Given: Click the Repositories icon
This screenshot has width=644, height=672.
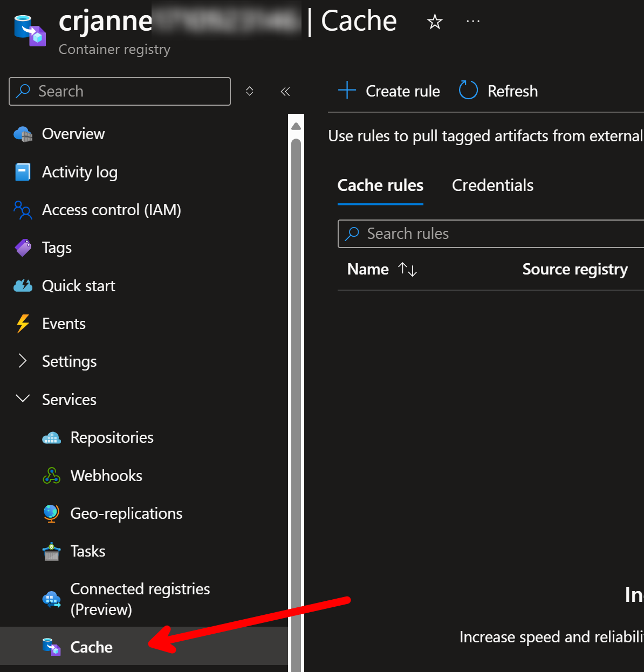Looking at the screenshot, I should click(x=51, y=437).
